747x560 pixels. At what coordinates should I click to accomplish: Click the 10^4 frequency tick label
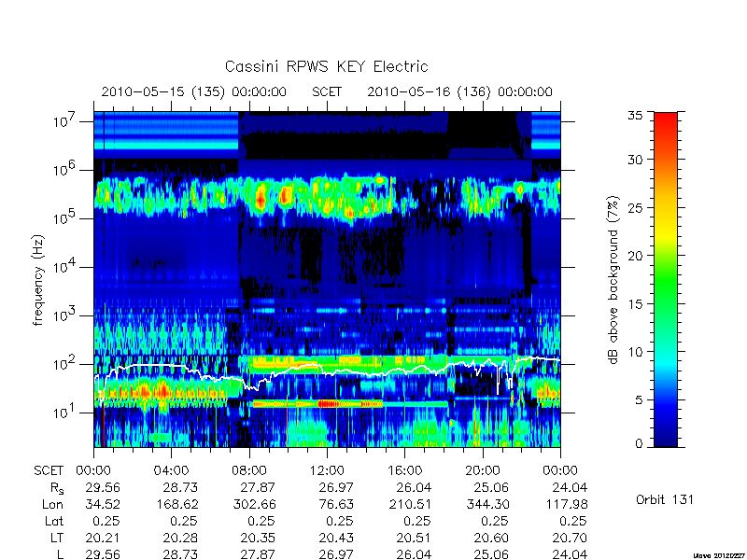(65, 266)
